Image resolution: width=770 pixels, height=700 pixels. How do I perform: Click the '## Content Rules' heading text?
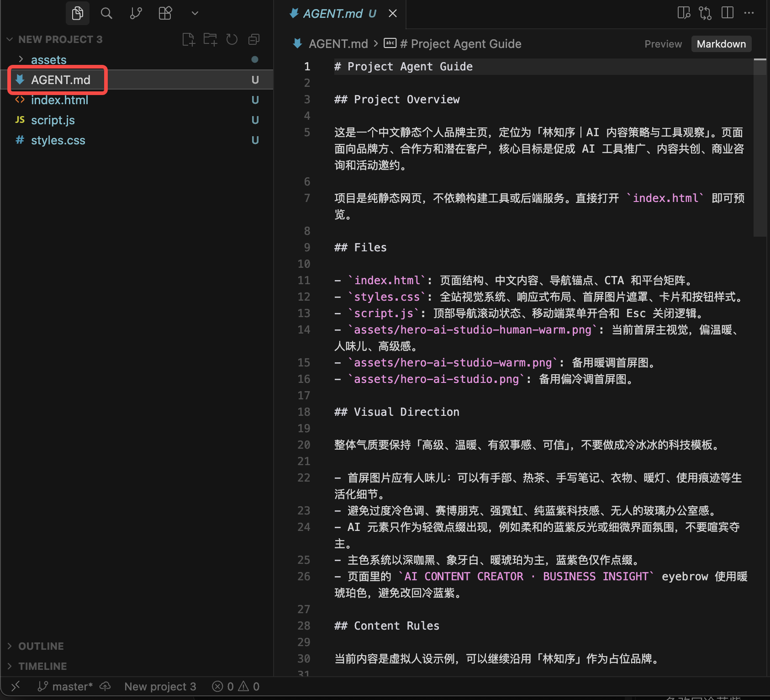tap(387, 626)
